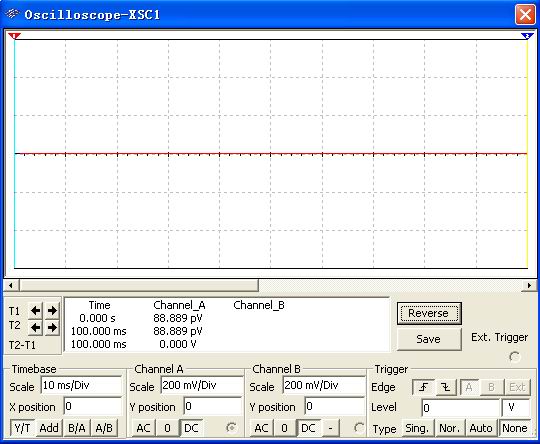Open trigger level unit V dropdown
540x444 pixels.
[515, 408]
